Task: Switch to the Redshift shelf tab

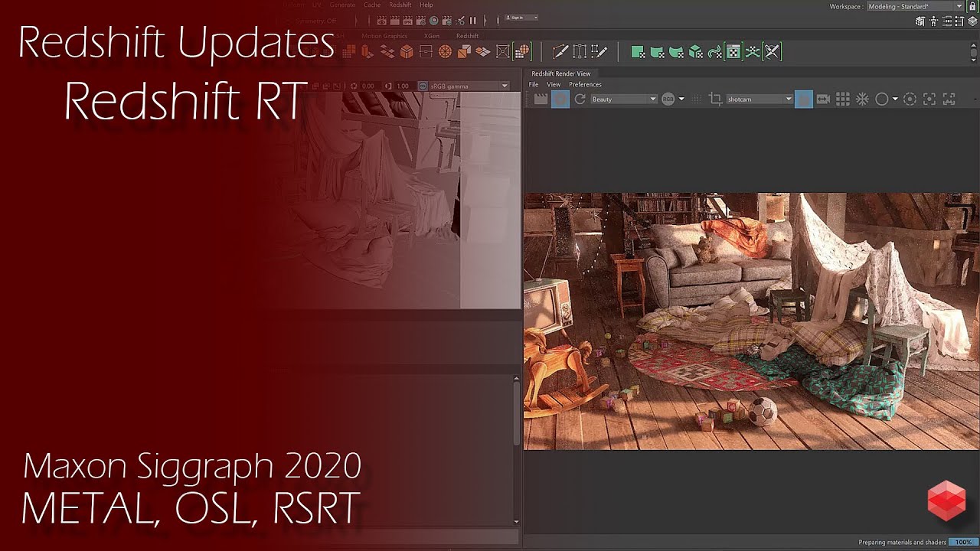Action: (467, 36)
